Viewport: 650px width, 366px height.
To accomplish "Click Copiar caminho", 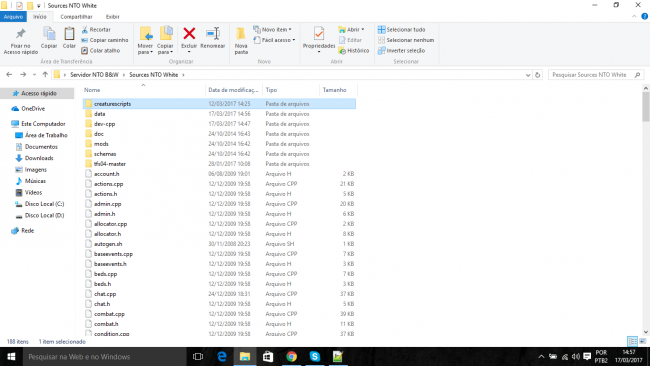I will [x=104, y=40].
